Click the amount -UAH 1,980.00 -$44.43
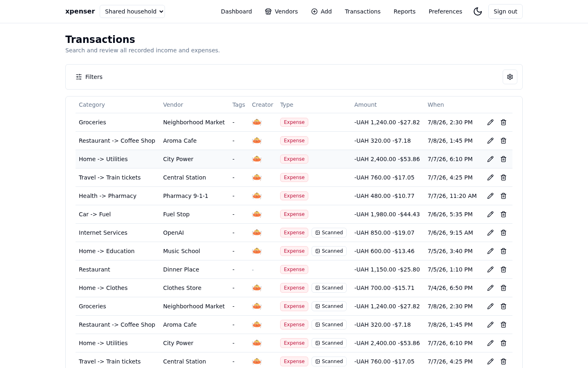588x368 pixels. pyautogui.click(x=387, y=214)
